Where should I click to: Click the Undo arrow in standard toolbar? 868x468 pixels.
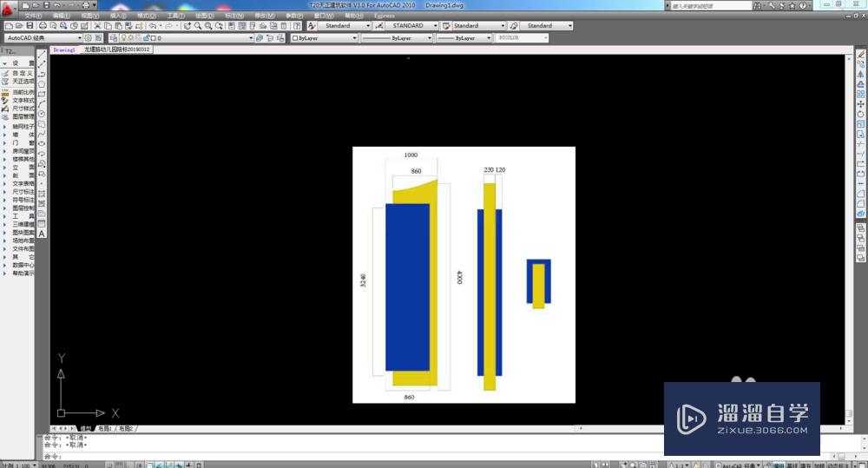coord(152,26)
